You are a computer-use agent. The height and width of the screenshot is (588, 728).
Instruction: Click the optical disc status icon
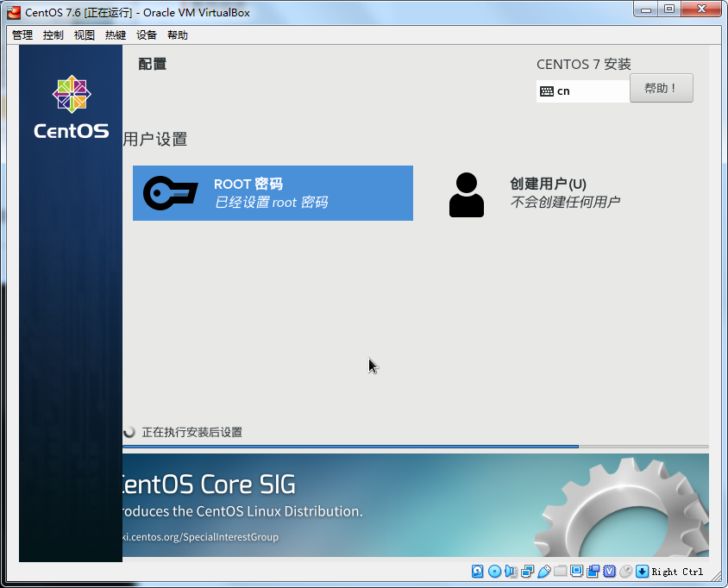494,572
